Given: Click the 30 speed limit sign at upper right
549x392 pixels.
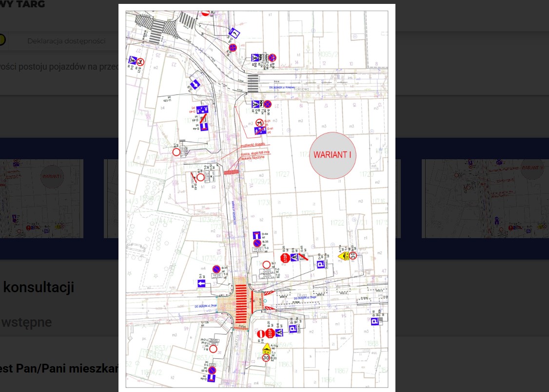Looking at the screenshot, I should [x=353, y=255].
